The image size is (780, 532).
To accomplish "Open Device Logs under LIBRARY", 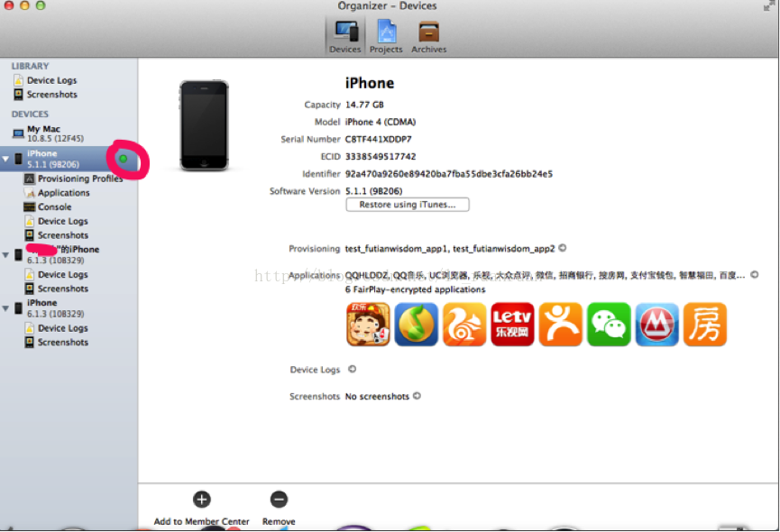I will pos(51,80).
